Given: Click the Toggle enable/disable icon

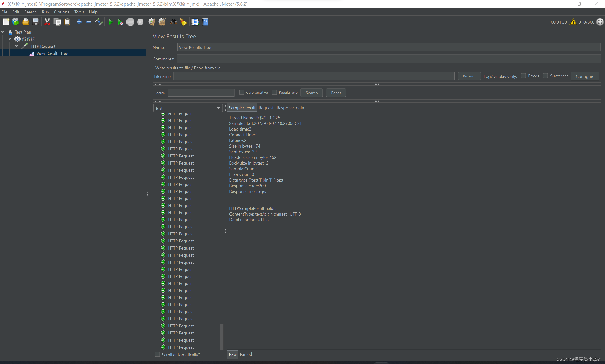Looking at the screenshot, I should 99,22.
